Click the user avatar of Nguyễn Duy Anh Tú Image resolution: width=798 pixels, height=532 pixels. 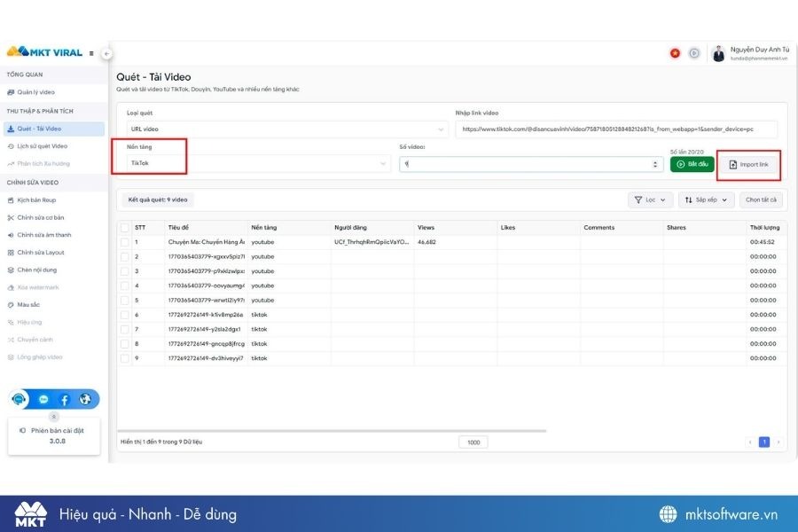pyautogui.click(x=718, y=53)
